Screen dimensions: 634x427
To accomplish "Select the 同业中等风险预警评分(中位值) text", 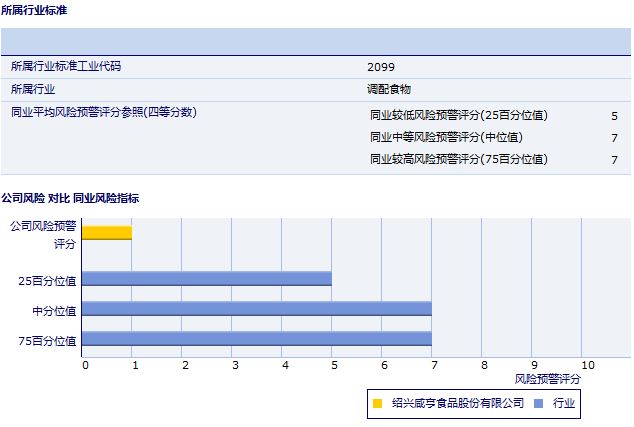I will click(x=446, y=137).
